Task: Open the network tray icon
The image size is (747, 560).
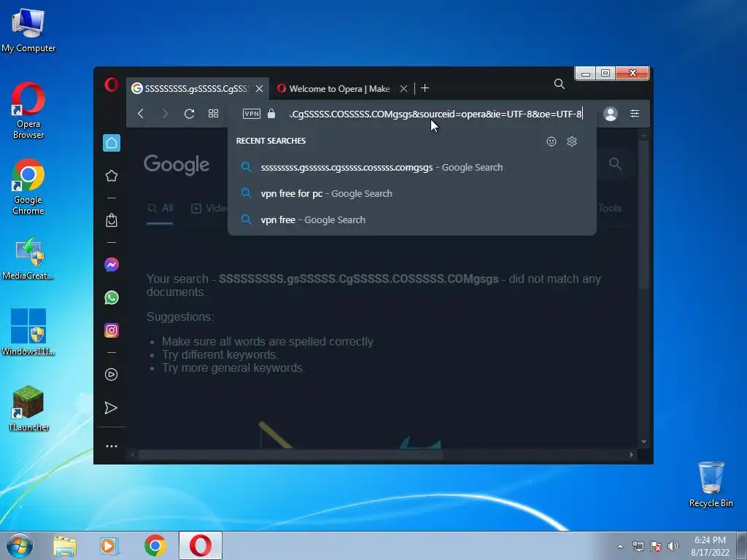Action: point(638,546)
